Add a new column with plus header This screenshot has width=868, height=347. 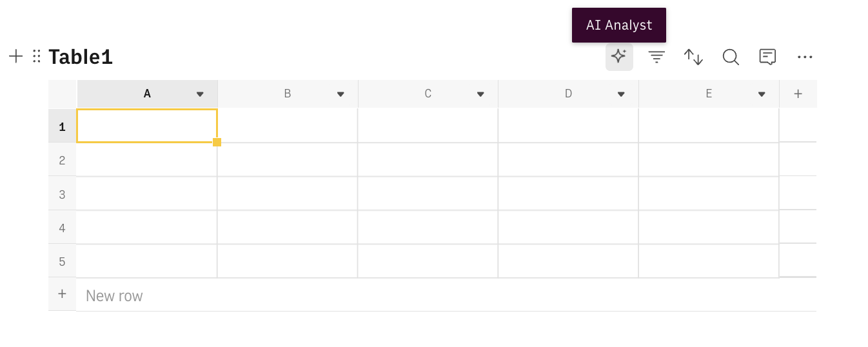click(798, 94)
